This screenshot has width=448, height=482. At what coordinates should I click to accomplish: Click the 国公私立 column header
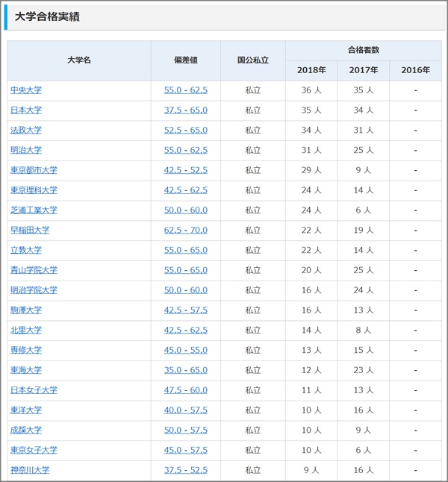(253, 60)
